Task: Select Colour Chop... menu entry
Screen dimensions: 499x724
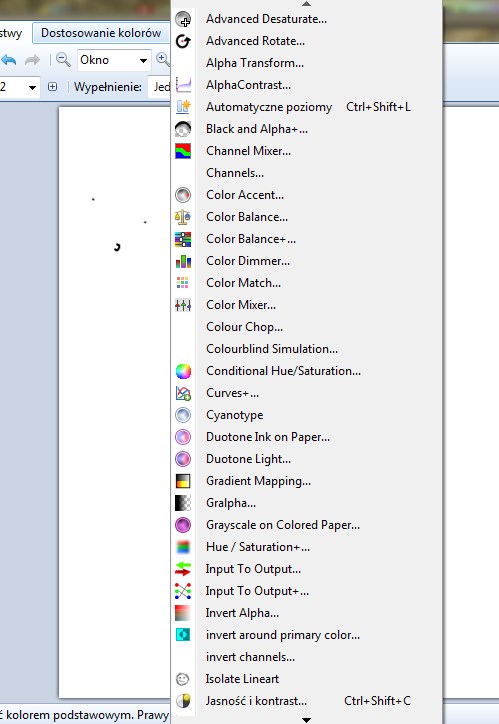Action: point(307,327)
